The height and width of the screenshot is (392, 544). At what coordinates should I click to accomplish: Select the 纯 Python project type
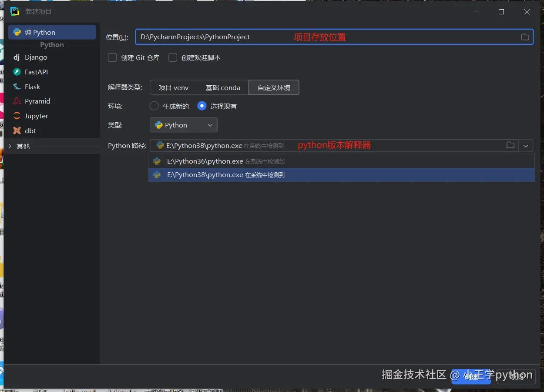pyautogui.click(x=52, y=32)
